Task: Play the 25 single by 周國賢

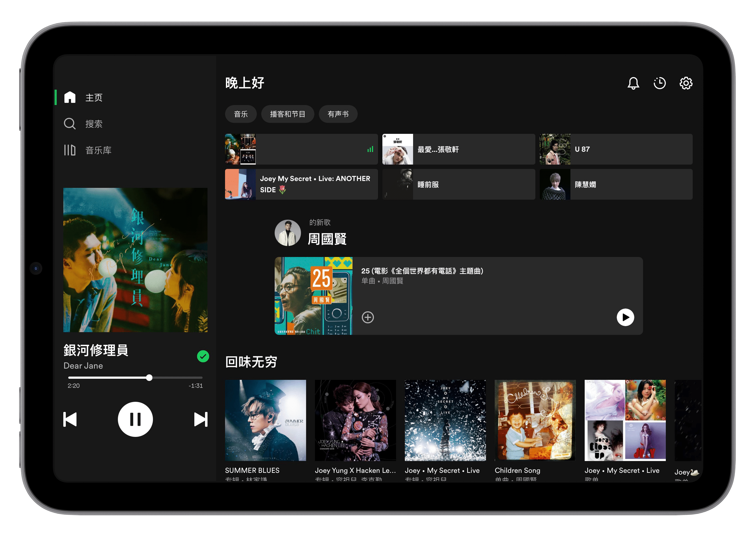Action: click(625, 317)
